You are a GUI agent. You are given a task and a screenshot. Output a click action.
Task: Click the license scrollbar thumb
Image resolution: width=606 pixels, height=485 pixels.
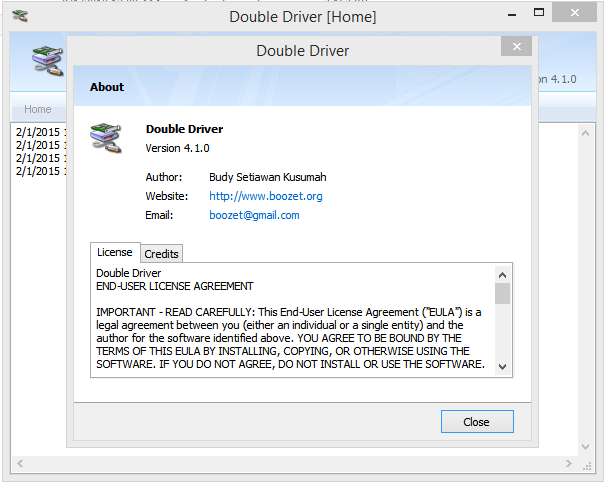click(x=502, y=294)
